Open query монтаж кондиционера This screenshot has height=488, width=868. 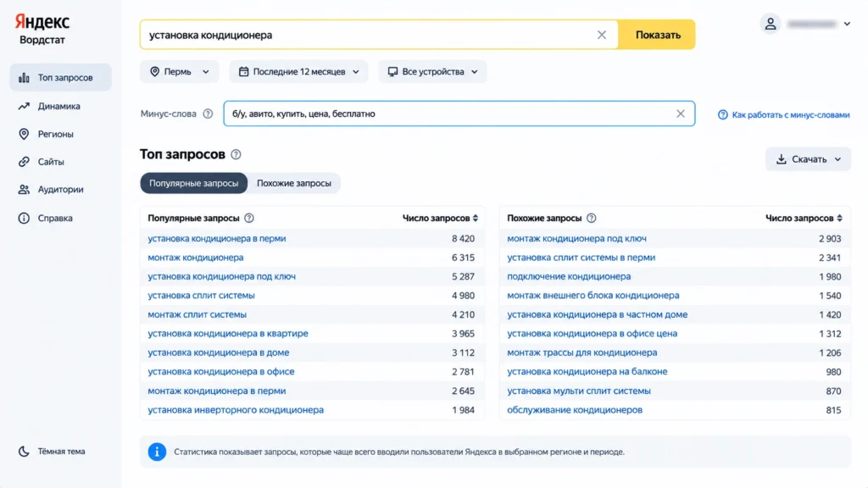(196, 258)
